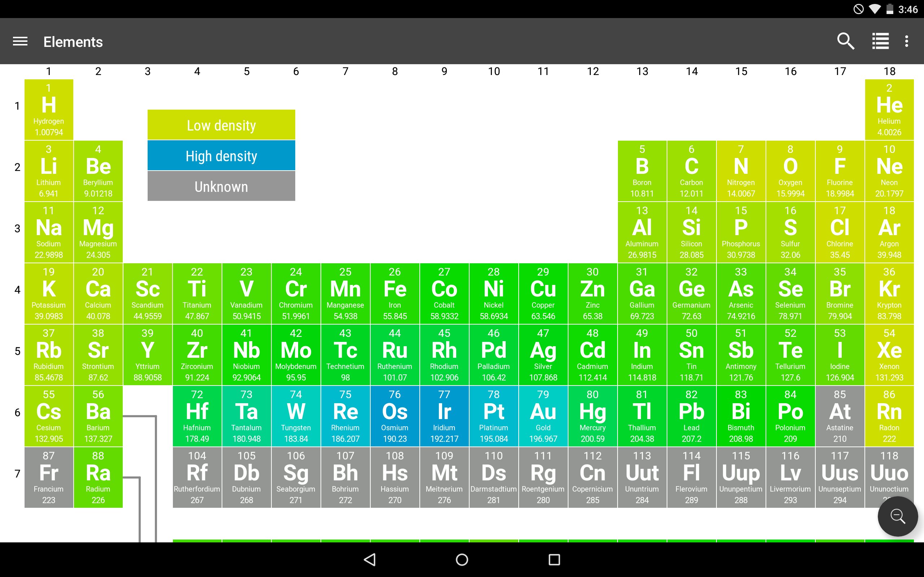Select the Low density legend entry
The width and height of the screenshot is (924, 577).
pyautogui.click(x=221, y=125)
